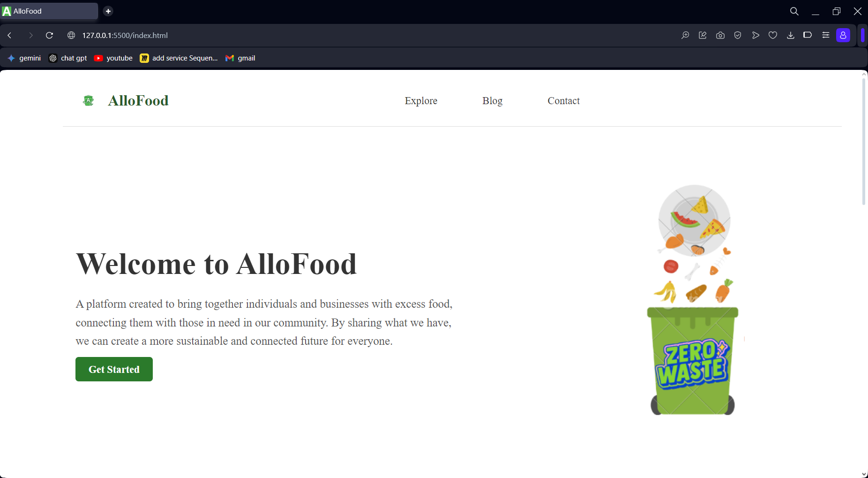
Task: Click the send flow arrow icon
Action: click(x=756, y=35)
